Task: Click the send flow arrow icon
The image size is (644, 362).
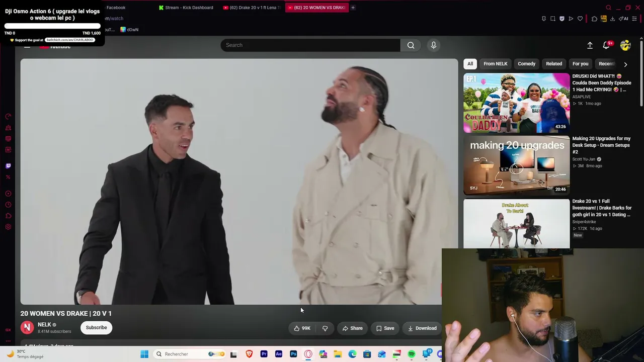Action: pyautogui.click(x=571, y=19)
